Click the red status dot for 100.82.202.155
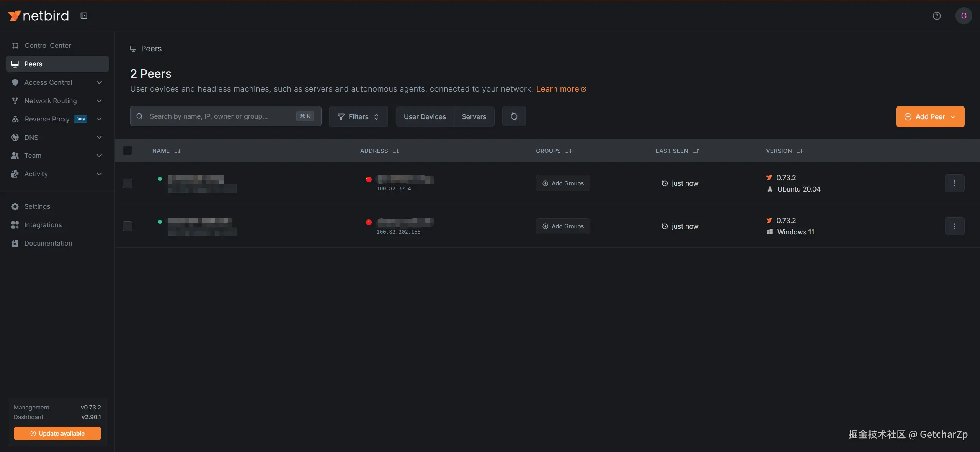This screenshot has height=452, width=980. click(x=369, y=222)
